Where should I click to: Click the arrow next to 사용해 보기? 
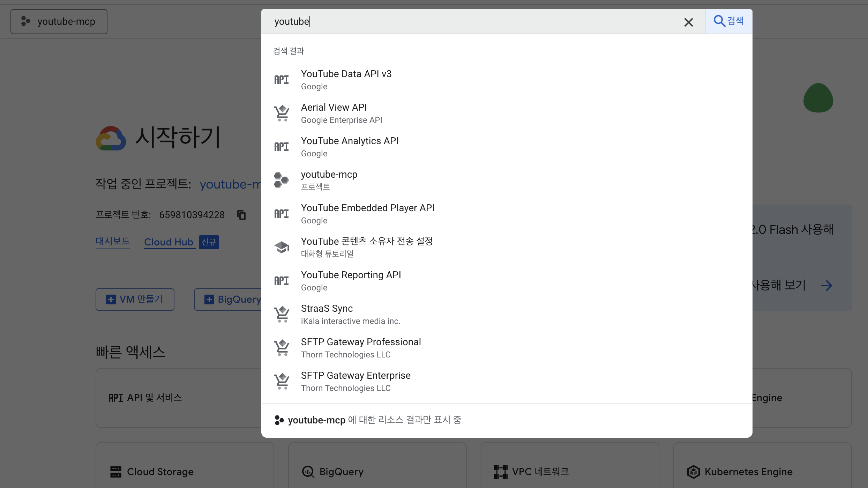point(826,286)
